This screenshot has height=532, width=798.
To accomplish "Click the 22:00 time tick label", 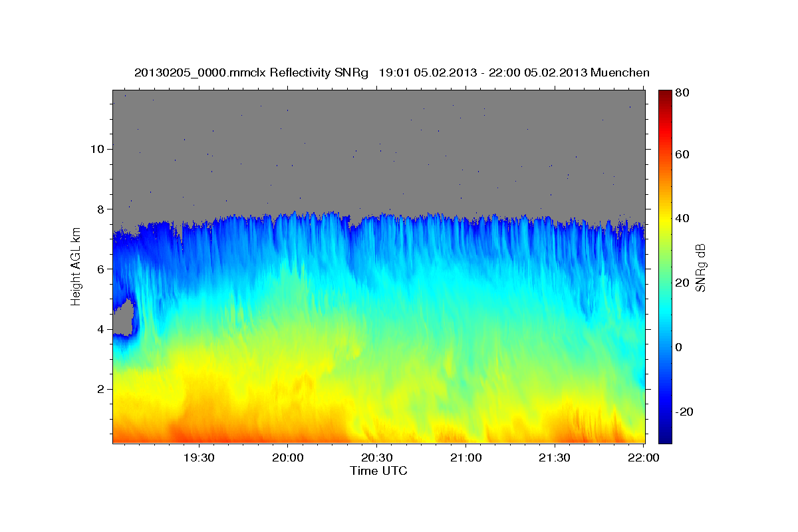I will click(x=643, y=458).
